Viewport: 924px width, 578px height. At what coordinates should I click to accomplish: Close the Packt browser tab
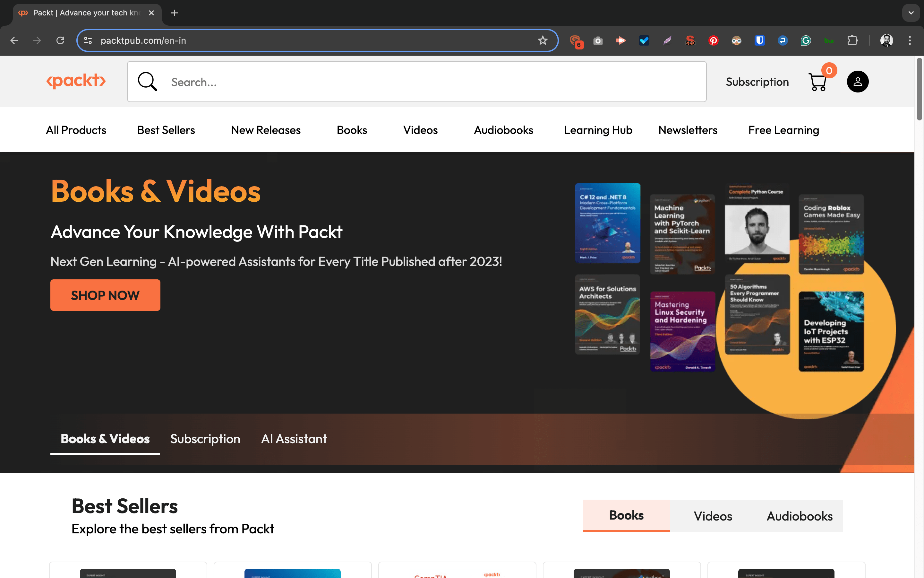pos(151,13)
